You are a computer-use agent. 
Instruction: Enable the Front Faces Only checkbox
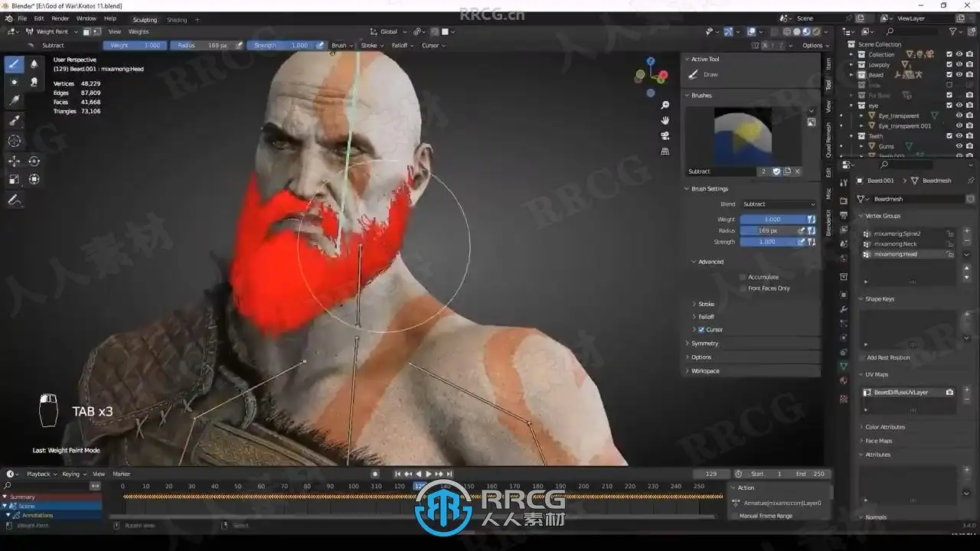tap(743, 289)
